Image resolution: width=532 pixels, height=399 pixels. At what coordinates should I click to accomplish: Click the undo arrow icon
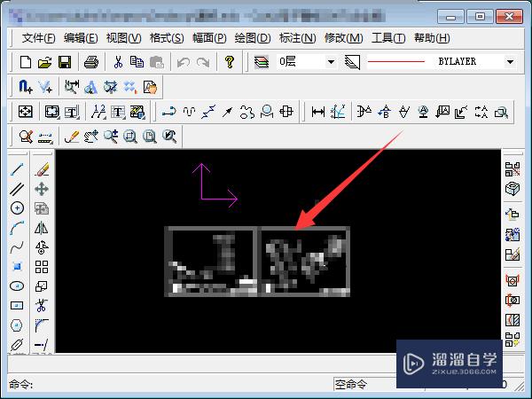click(x=184, y=62)
